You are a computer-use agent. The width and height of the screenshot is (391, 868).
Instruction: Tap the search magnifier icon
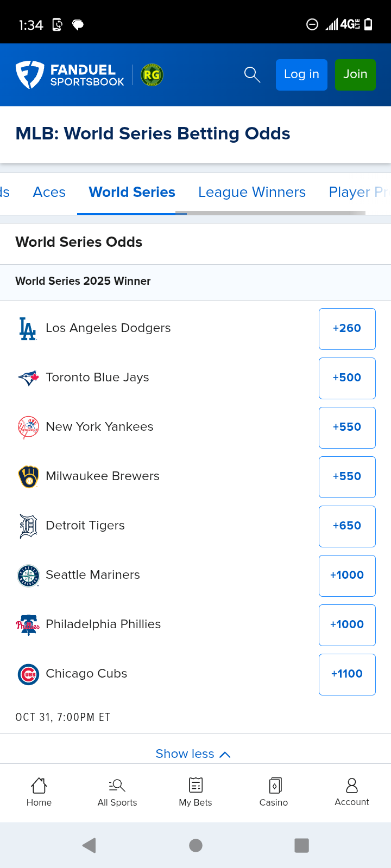252,74
